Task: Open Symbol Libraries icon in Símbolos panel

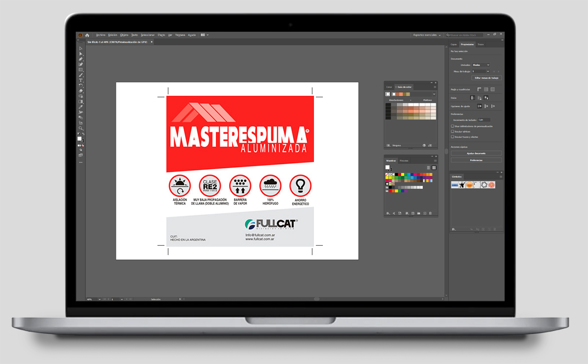Action: click(x=453, y=229)
